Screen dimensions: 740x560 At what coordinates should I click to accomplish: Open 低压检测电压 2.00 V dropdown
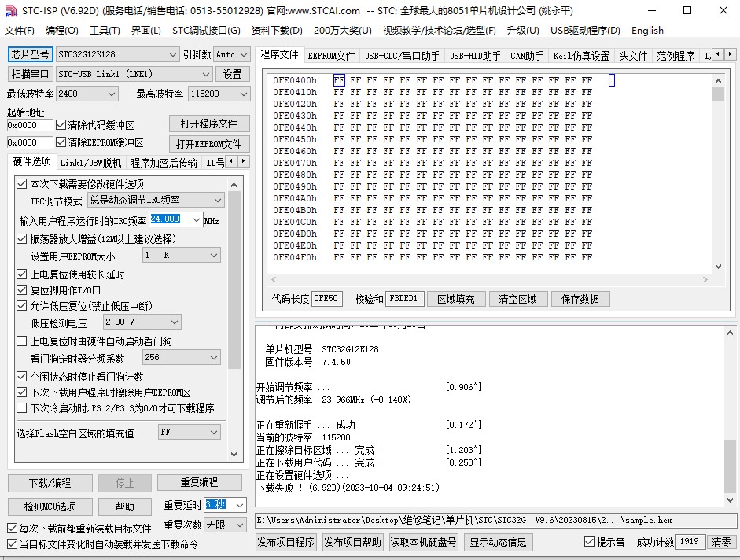(x=142, y=322)
